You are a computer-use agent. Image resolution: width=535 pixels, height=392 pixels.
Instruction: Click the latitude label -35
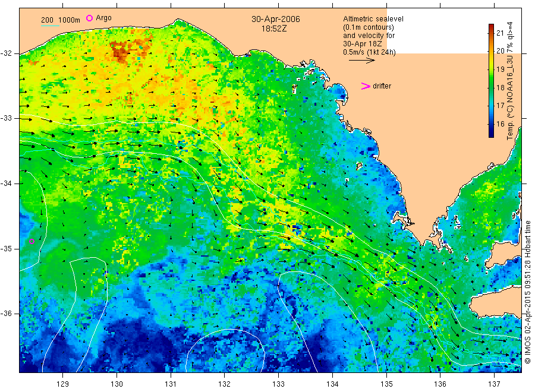tap(7, 248)
